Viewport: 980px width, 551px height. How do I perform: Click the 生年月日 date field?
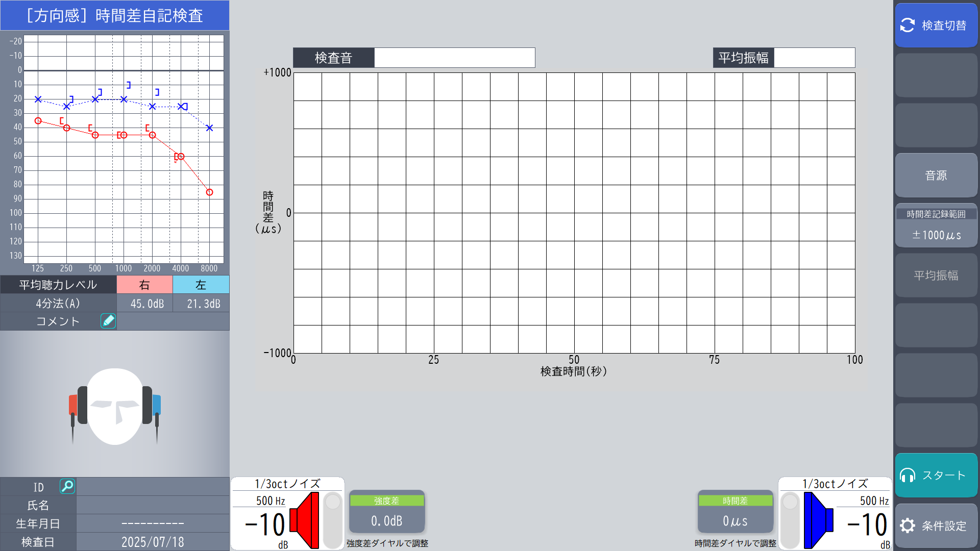coord(153,523)
